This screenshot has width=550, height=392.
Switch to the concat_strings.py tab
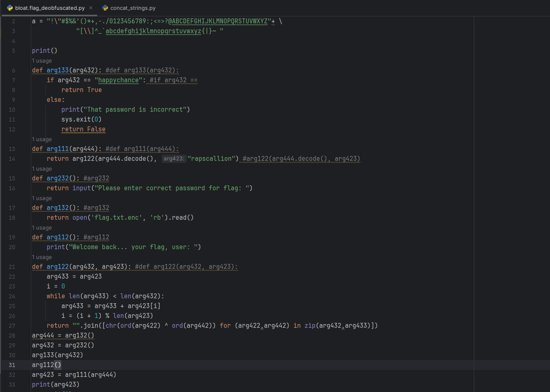point(133,8)
